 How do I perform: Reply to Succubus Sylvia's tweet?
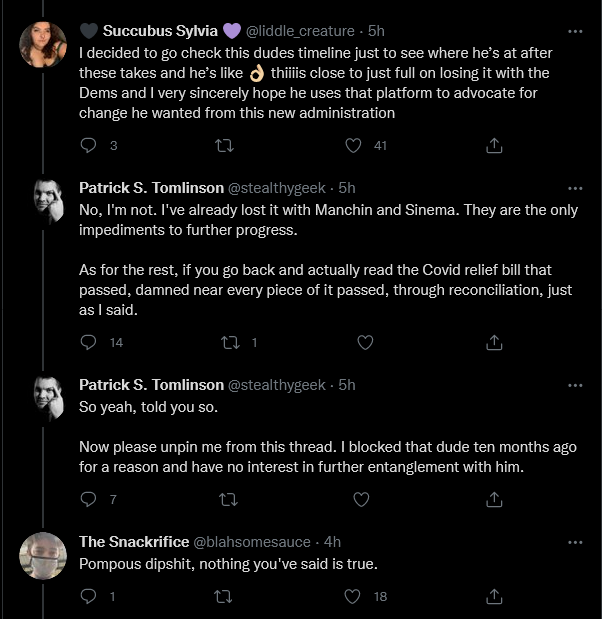pos(88,146)
